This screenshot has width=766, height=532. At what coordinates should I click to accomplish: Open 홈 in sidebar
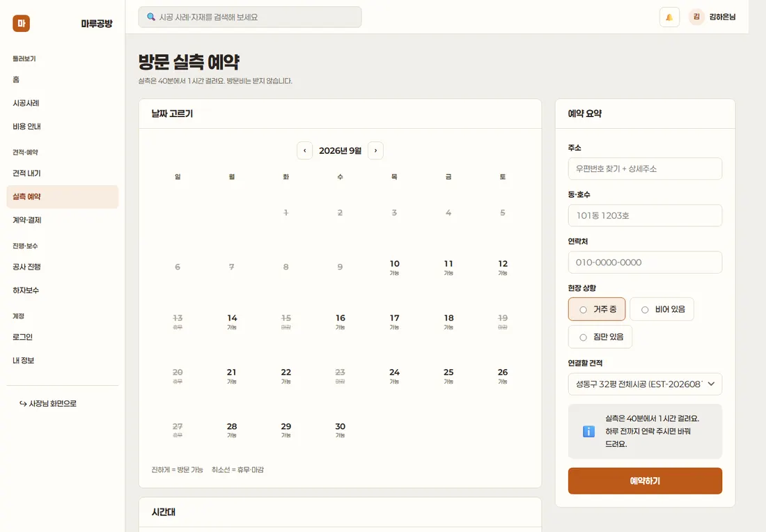tap(63, 79)
